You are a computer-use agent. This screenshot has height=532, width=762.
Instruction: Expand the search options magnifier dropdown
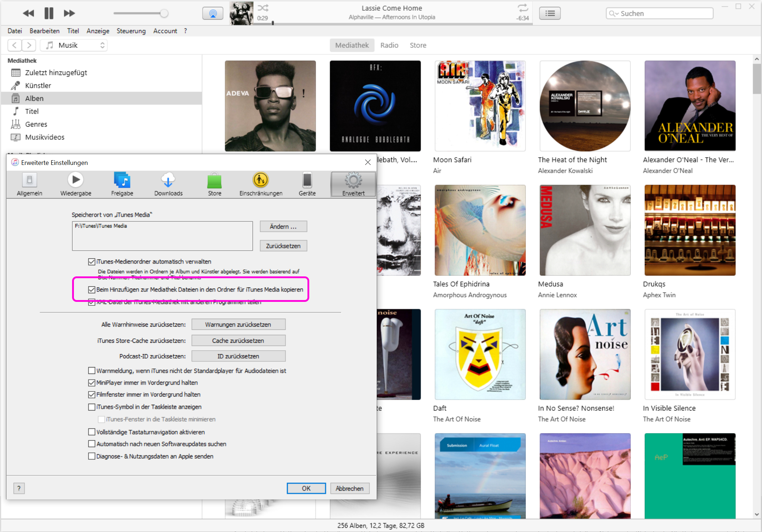coord(613,14)
